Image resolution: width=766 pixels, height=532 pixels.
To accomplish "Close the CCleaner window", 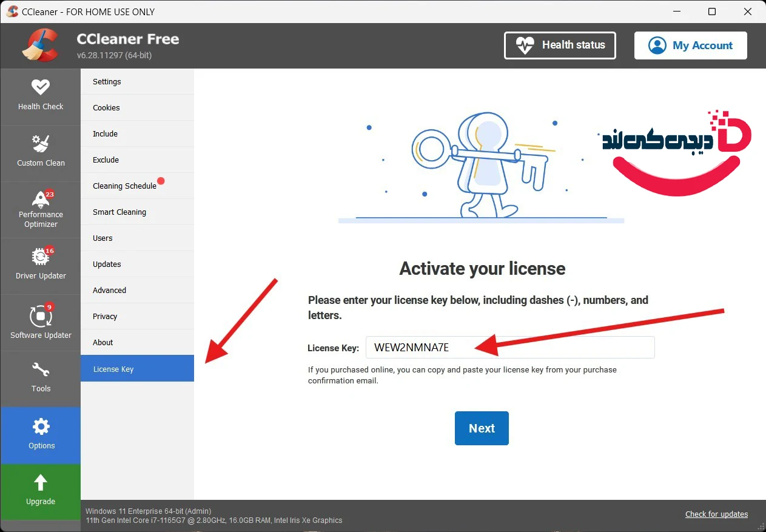I will pyautogui.click(x=747, y=12).
